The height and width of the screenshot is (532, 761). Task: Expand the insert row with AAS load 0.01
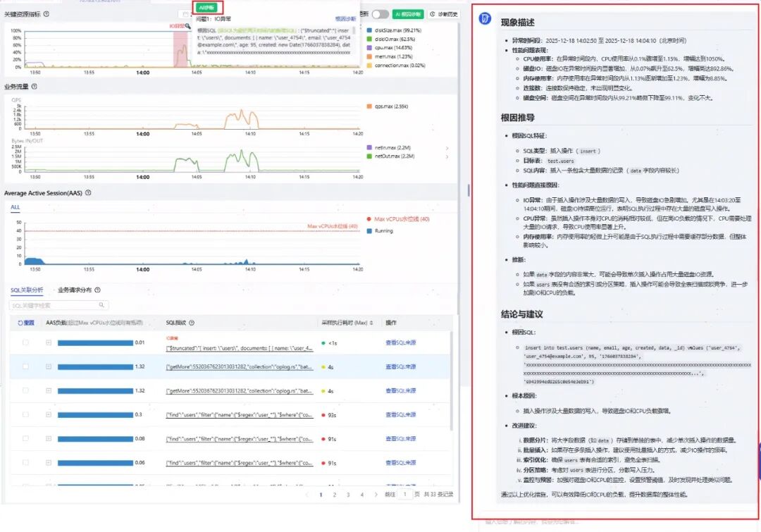click(x=49, y=342)
